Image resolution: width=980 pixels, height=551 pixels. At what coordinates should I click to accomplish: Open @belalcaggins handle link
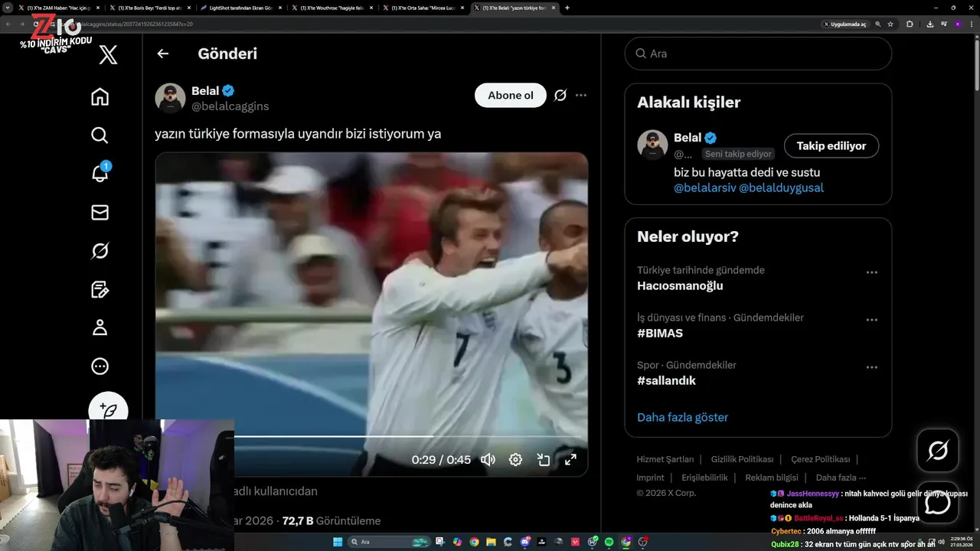click(230, 106)
